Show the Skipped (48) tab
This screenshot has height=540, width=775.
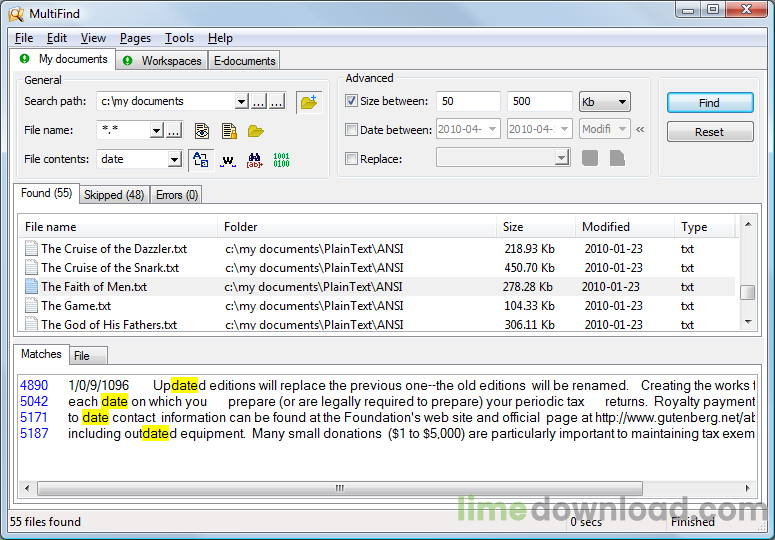click(x=114, y=195)
